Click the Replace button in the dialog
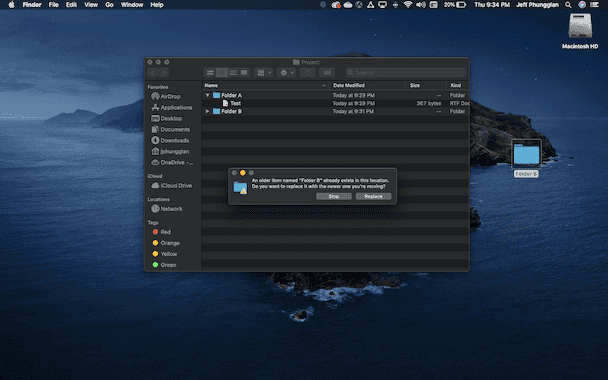Image resolution: width=608 pixels, height=380 pixels. [x=373, y=196]
